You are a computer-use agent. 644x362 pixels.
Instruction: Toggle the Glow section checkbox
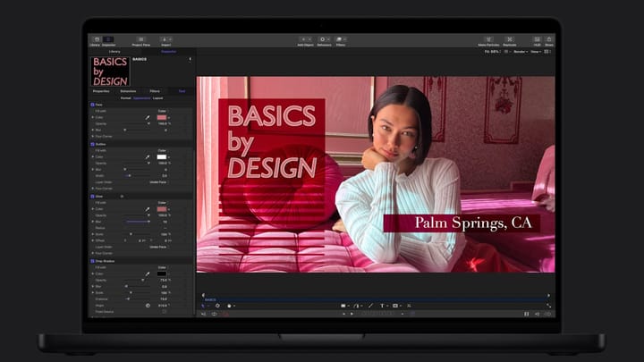point(92,196)
